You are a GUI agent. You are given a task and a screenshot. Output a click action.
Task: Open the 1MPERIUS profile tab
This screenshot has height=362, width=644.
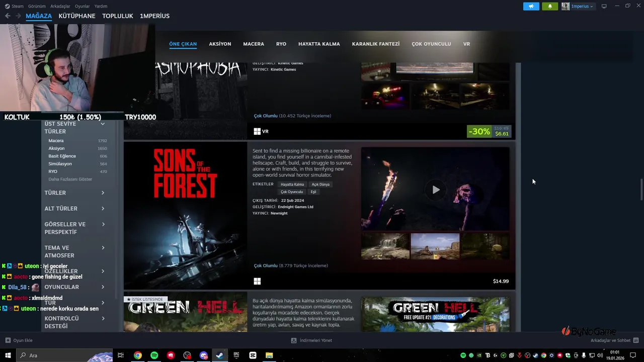[x=154, y=16]
